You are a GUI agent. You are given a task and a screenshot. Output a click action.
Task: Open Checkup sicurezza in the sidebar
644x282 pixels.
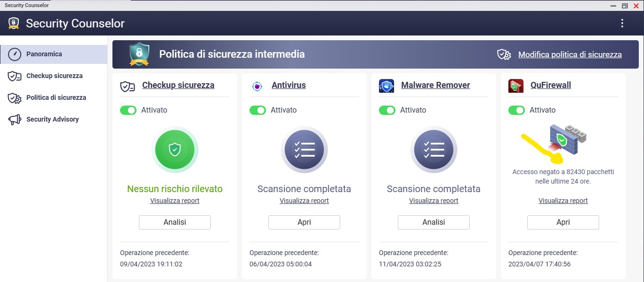pyautogui.click(x=54, y=76)
